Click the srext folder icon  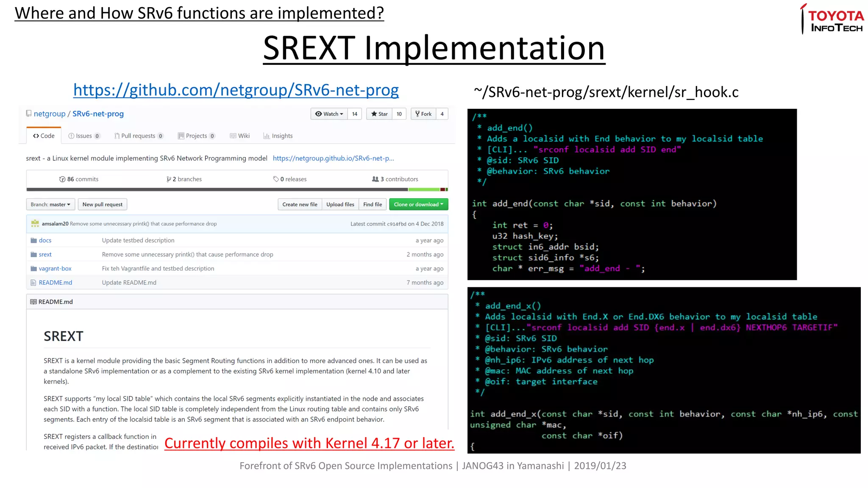(x=33, y=255)
